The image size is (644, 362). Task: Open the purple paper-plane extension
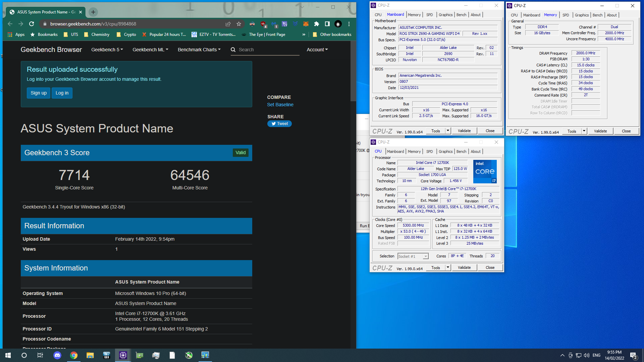[x=284, y=24]
